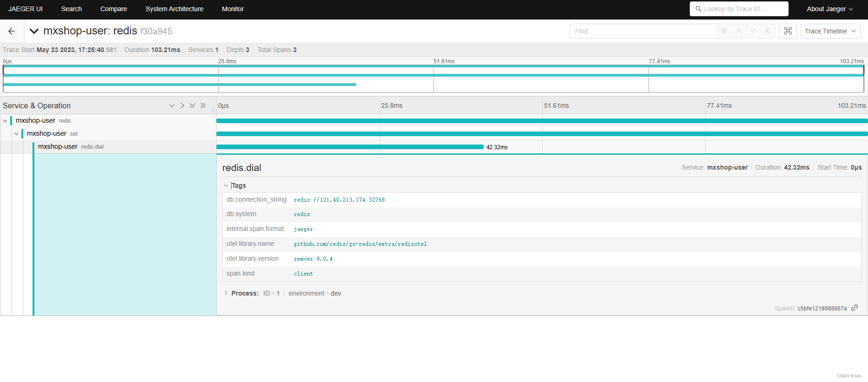Image resolution: width=868 pixels, height=382 pixels.
Task: Collapse one level of spans chevron
Action: (x=182, y=105)
